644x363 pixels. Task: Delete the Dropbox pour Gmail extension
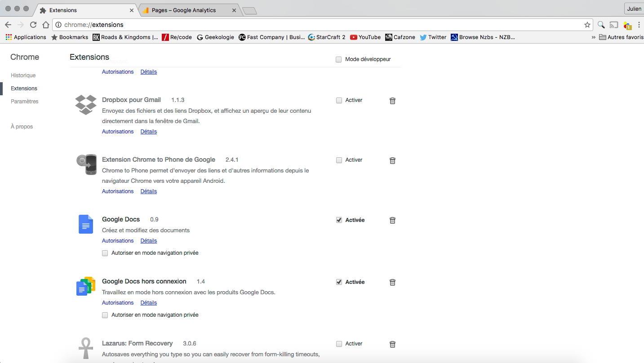coord(392,101)
